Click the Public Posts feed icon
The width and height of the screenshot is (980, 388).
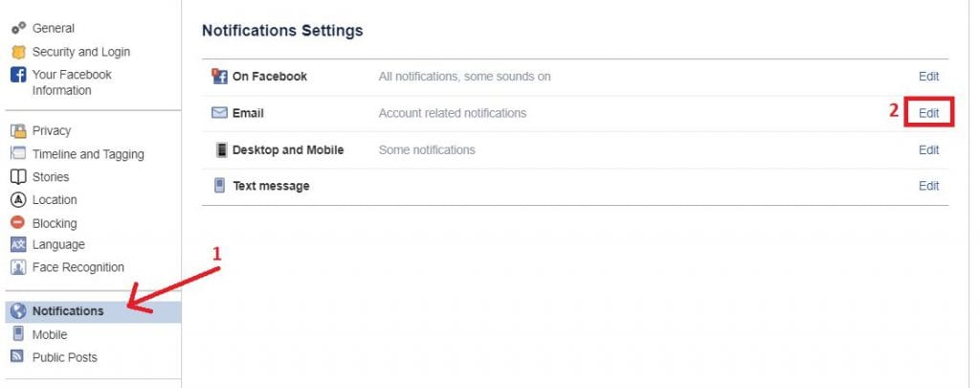coord(17,357)
